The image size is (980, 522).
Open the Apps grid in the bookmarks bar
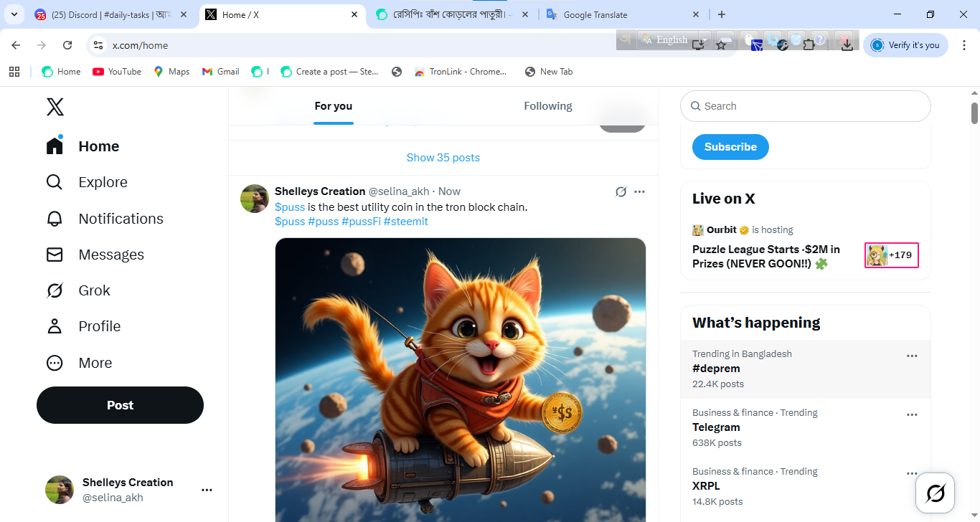pos(14,72)
